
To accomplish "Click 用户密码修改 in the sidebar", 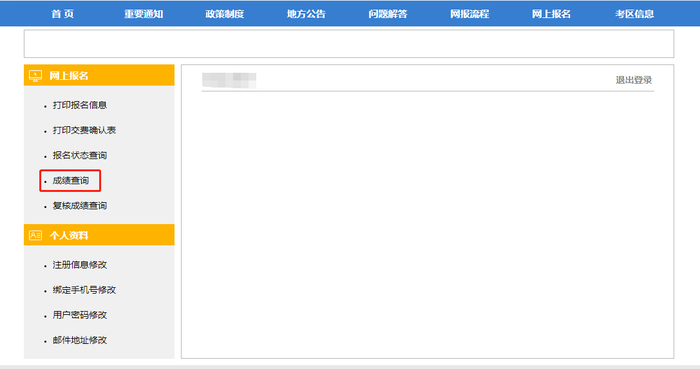I will coord(80,315).
